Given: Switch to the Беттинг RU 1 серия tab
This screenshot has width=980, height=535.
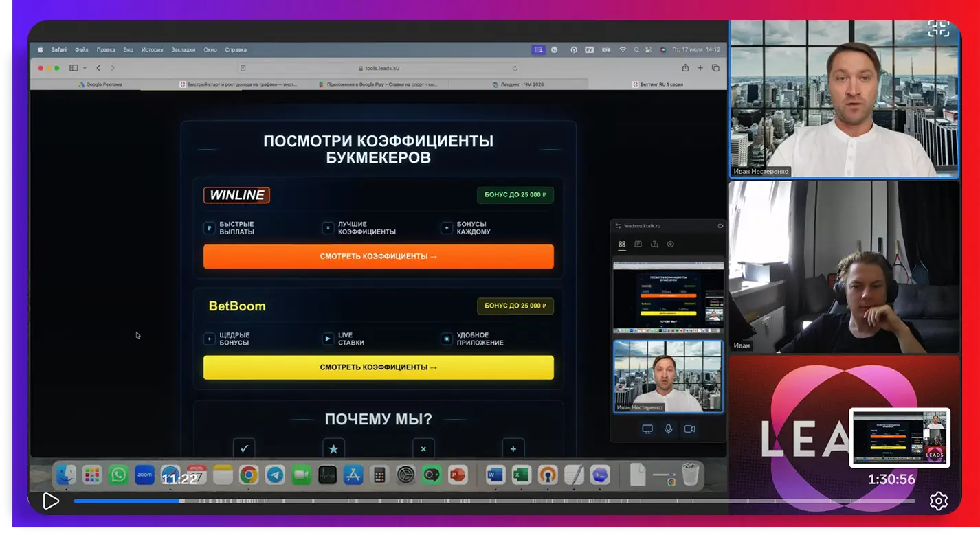Looking at the screenshot, I should pos(658,84).
